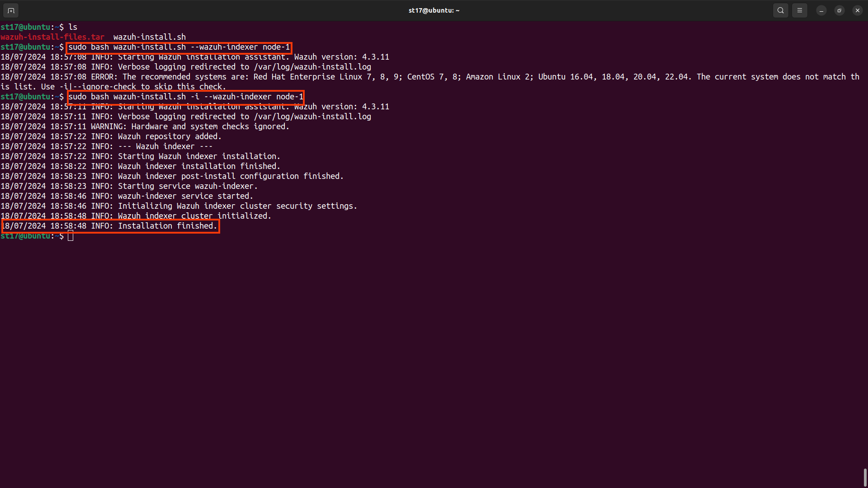
Task: Click the '-i|--ignore-check to skip' wrapped line
Action: click(x=113, y=87)
